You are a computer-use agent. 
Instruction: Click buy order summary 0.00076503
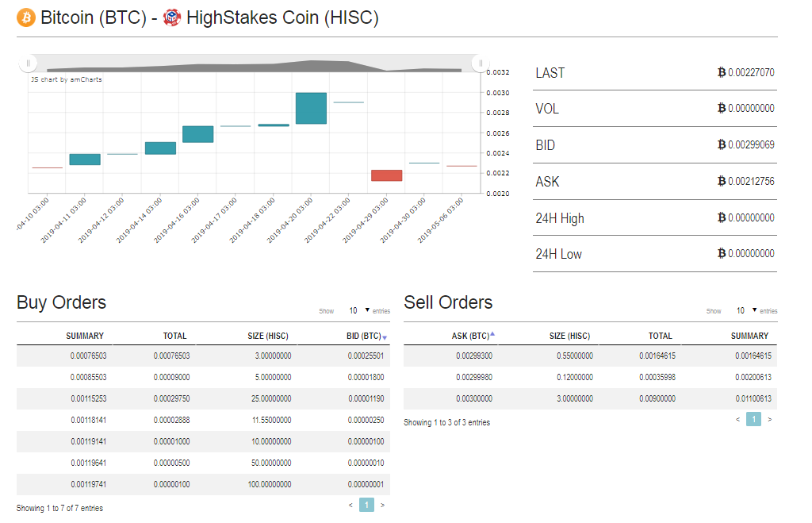[x=89, y=356]
